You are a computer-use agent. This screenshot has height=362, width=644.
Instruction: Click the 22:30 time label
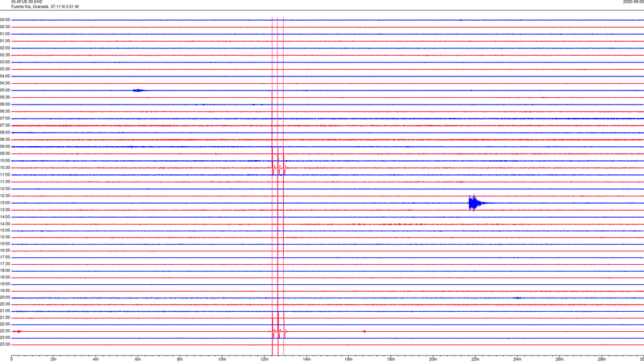coord(5,330)
